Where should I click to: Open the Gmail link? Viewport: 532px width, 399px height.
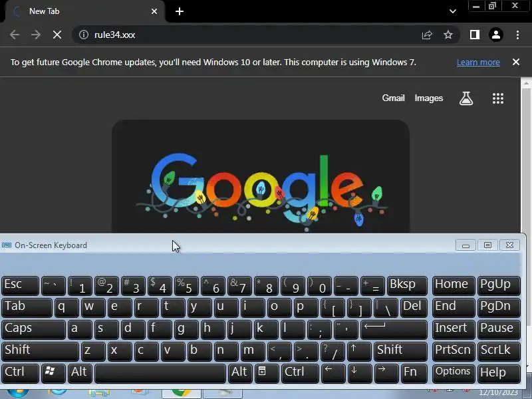(393, 98)
